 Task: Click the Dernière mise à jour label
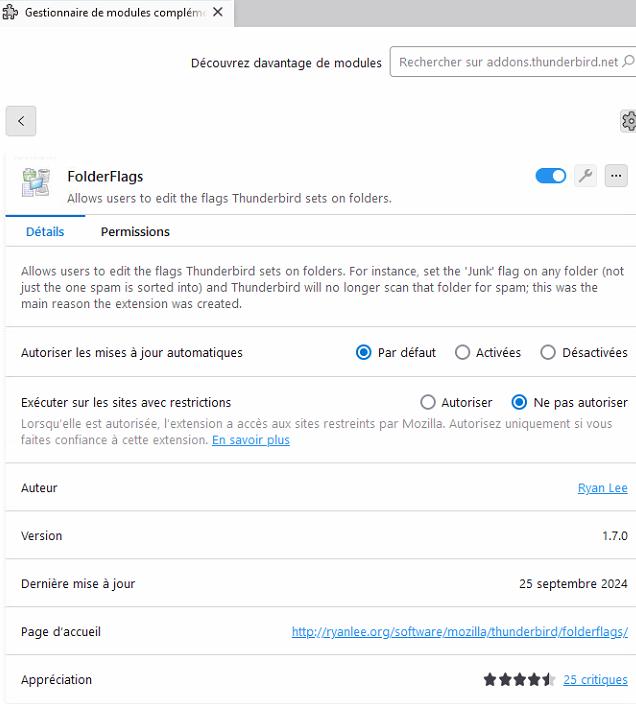[78, 584]
